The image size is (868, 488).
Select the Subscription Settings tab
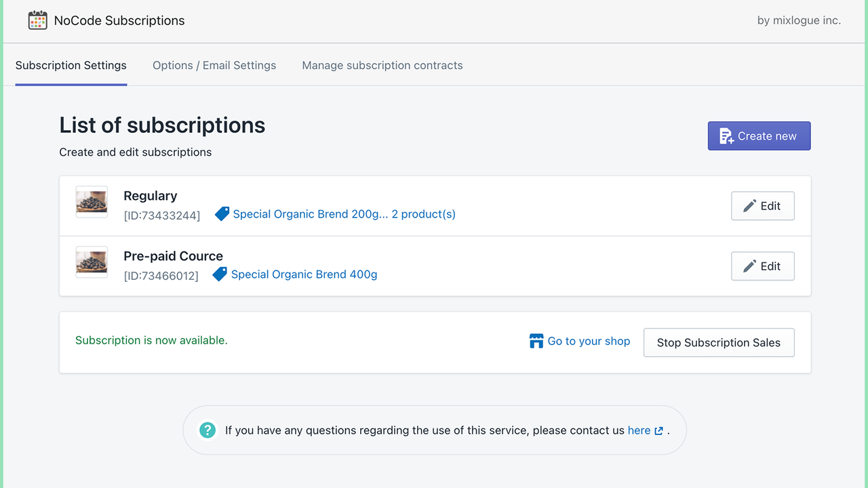pos(71,65)
